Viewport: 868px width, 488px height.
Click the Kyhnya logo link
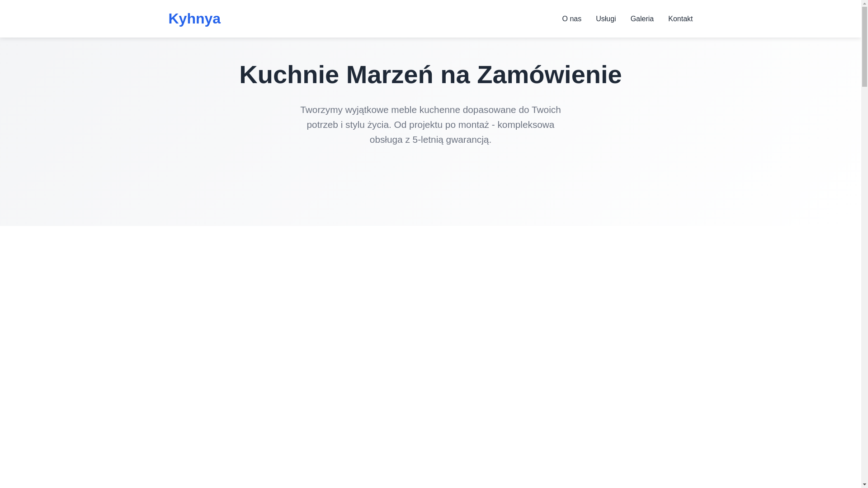[x=194, y=19]
